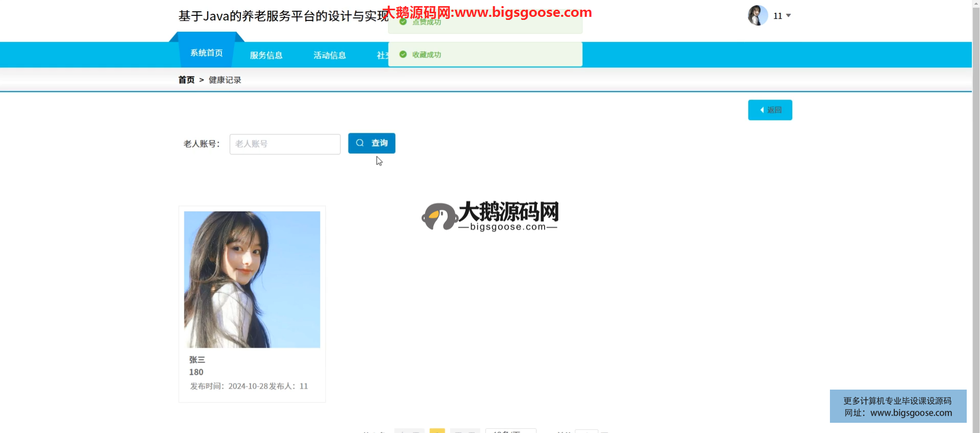Go to the 活动信息 navigation tab
The image size is (980, 433).
330,55
